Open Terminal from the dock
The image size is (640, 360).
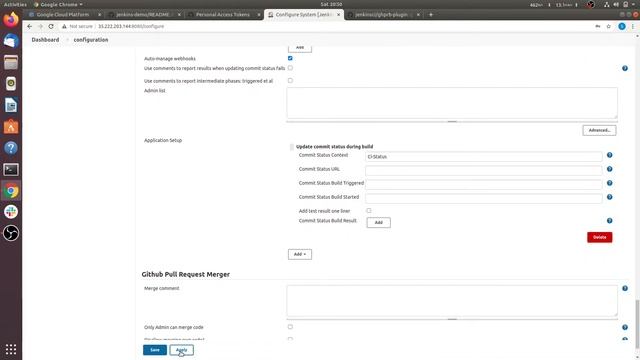click(x=11, y=169)
